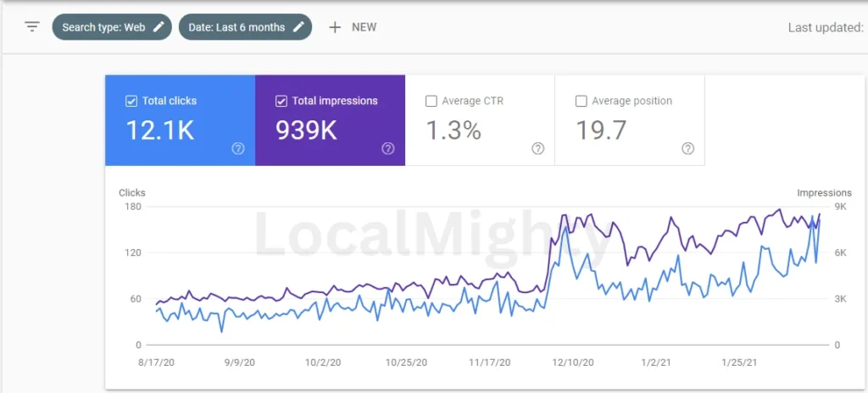The width and height of the screenshot is (868, 393).
Task: Open the filter list icon
Action: coord(32,27)
